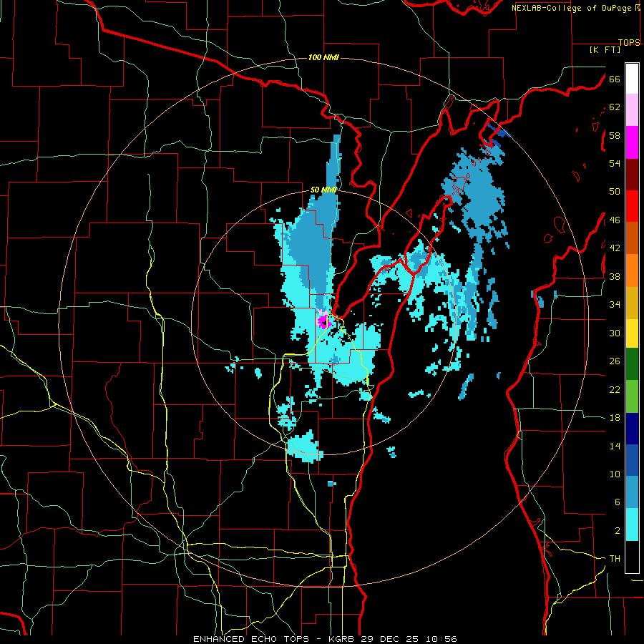This screenshot has width=644, height=644.
Task: Select the '26' legend value
Action: [615, 361]
